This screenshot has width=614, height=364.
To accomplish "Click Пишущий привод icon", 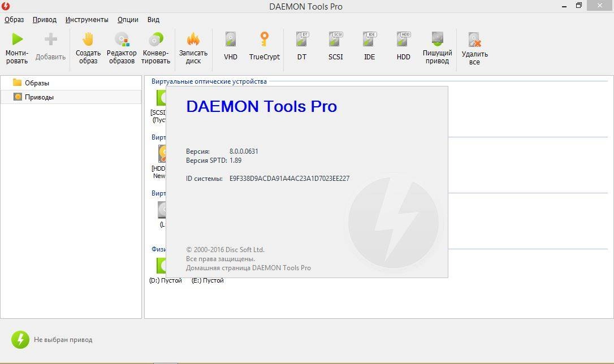I will (438, 39).
